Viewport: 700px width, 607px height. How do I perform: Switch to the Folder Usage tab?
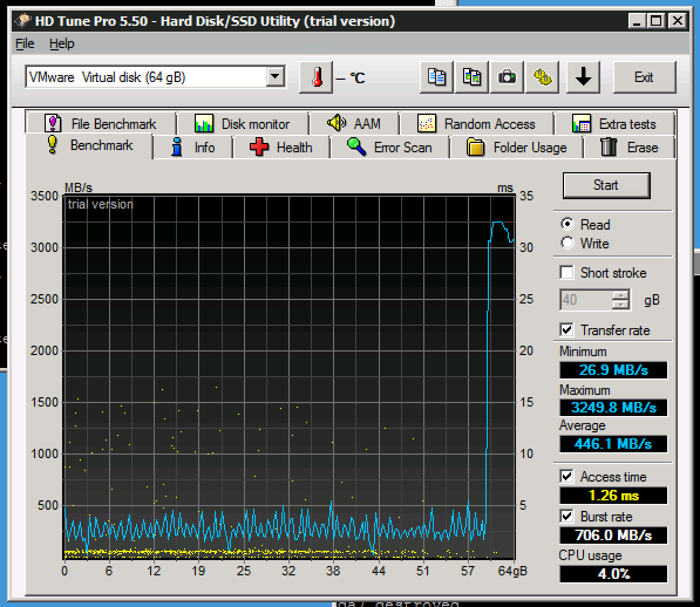(x=516, y=147)
